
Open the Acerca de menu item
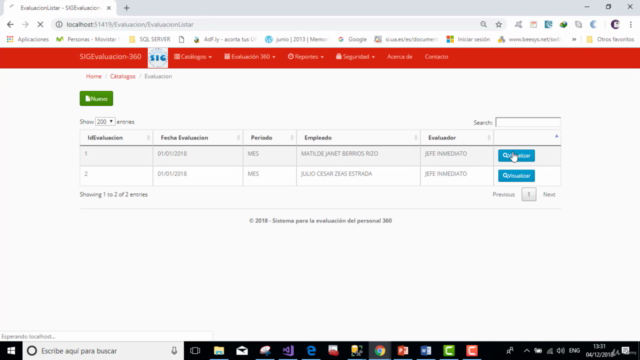point(400,57)
